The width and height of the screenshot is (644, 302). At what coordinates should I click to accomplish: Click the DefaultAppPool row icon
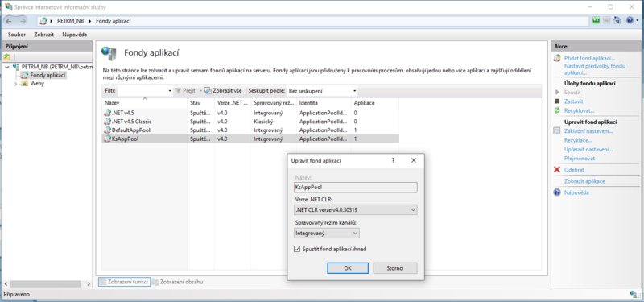point(108,130)
